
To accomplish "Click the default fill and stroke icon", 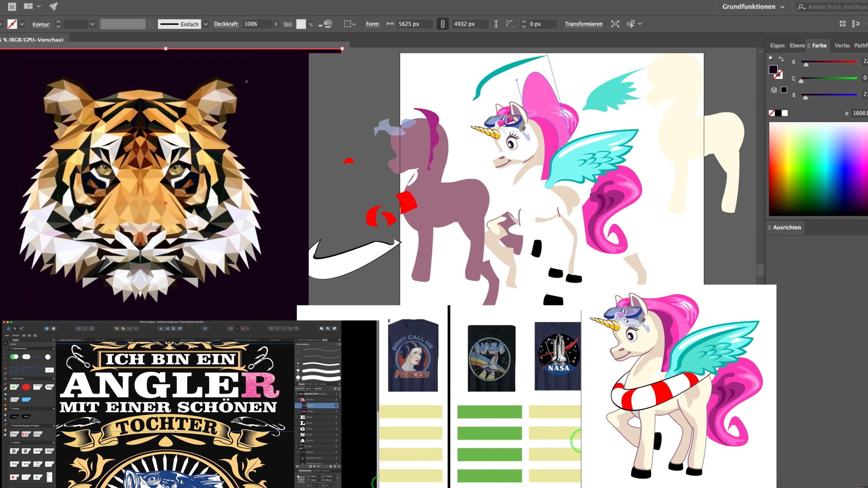I will click(771, 59).
